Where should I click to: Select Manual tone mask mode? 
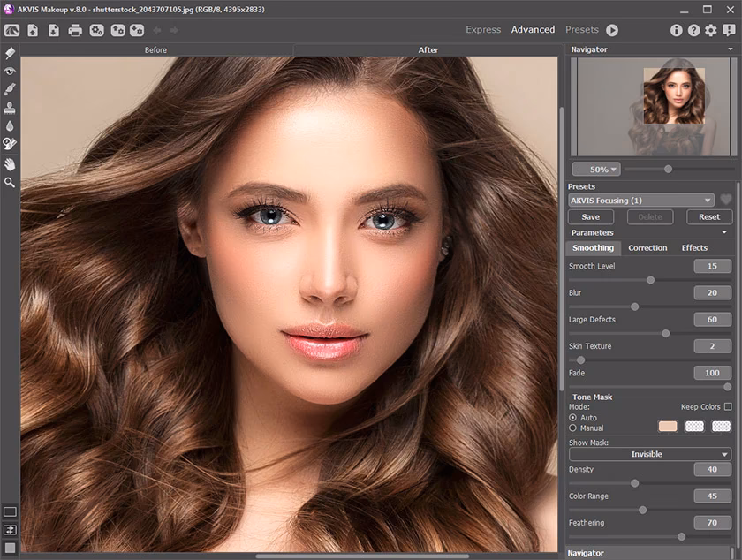[x=573, y=428]
